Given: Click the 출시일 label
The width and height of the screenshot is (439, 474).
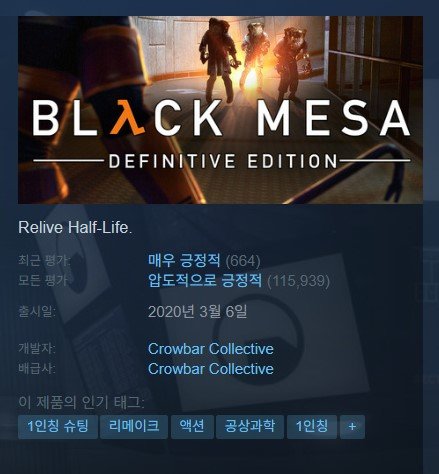Looking at the screenshot, I should click(37, 312).
